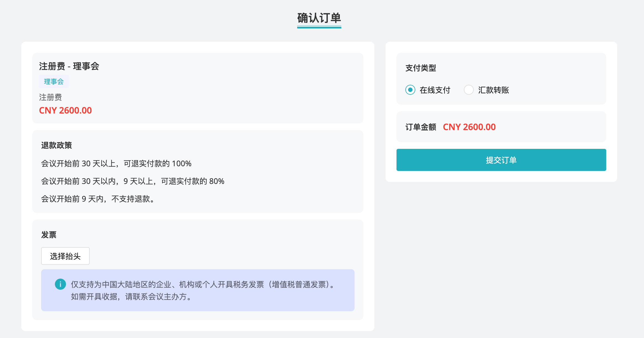Click the 退款政策 heading
Screen dimensions: 644x338
coord(57,145)
